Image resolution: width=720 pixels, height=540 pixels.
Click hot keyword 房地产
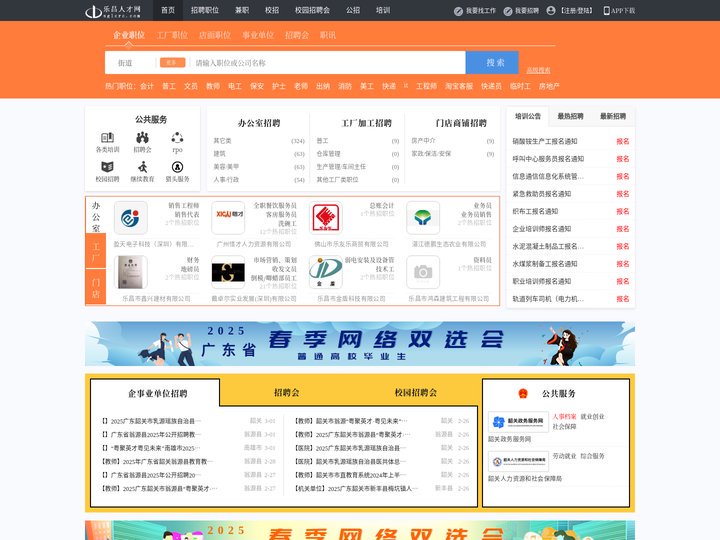549,86
